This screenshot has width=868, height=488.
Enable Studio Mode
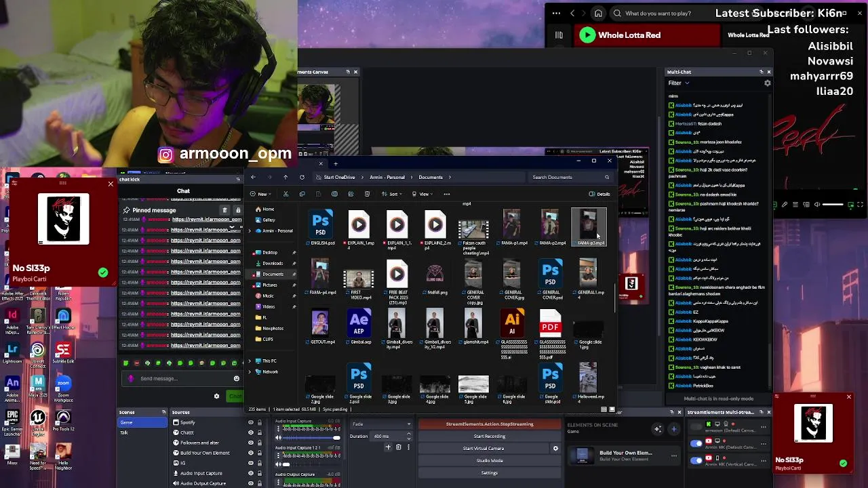tap(490, 460)
